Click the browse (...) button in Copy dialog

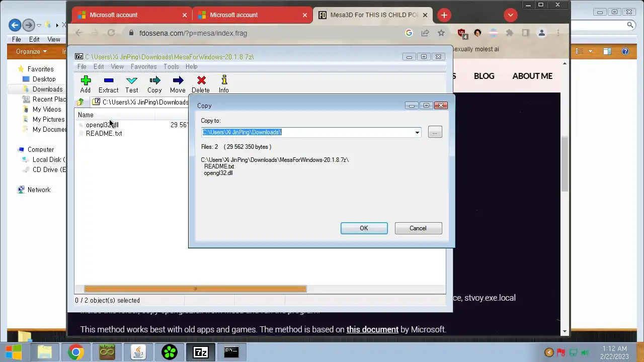(435, 132)
